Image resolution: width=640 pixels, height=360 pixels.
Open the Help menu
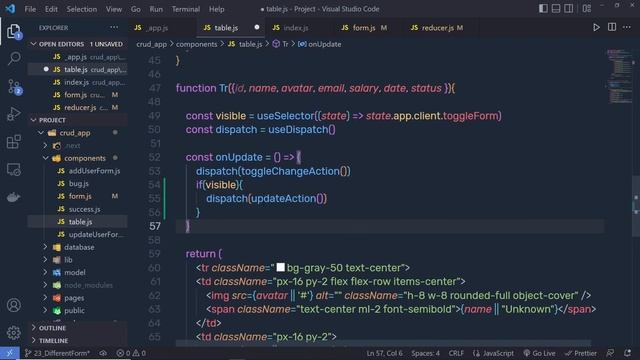click(x=217, y=9)
